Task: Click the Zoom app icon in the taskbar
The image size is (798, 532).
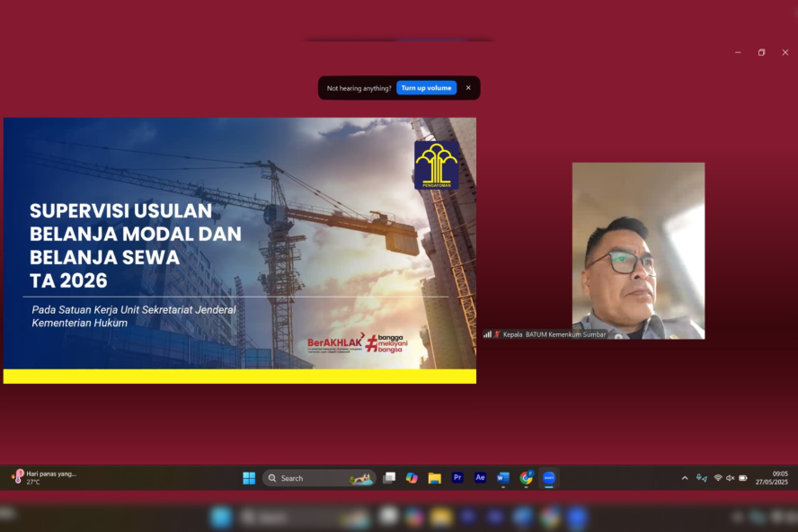Action: [x=549, y=478]
